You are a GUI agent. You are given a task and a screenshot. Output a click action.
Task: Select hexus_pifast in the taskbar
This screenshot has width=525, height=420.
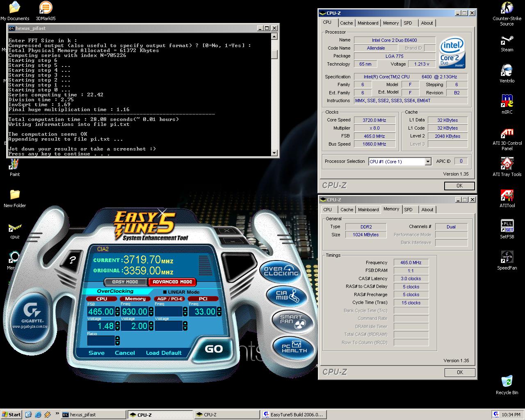(93, 415)
